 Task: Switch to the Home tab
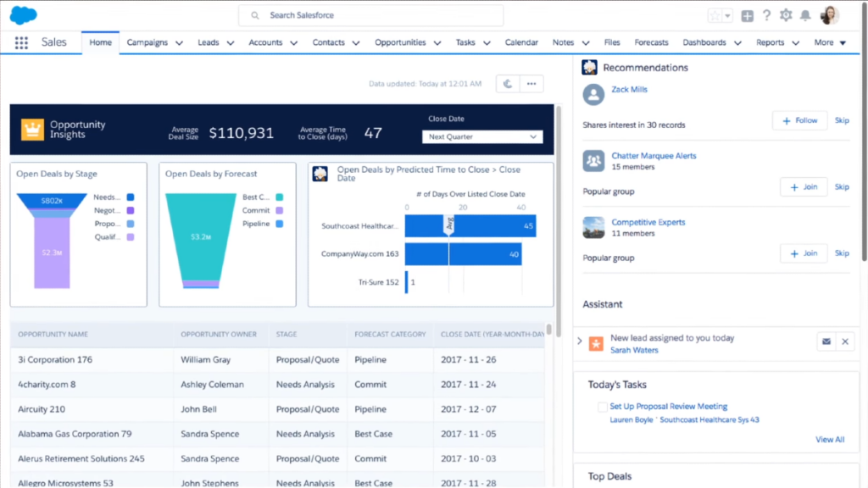tap(100, 42)
